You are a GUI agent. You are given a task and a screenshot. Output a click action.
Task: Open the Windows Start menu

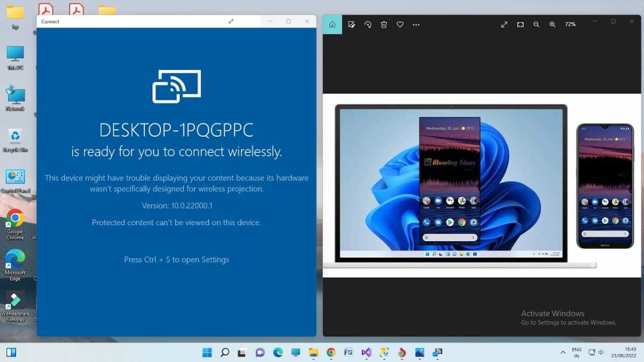(x=207, y=352)
